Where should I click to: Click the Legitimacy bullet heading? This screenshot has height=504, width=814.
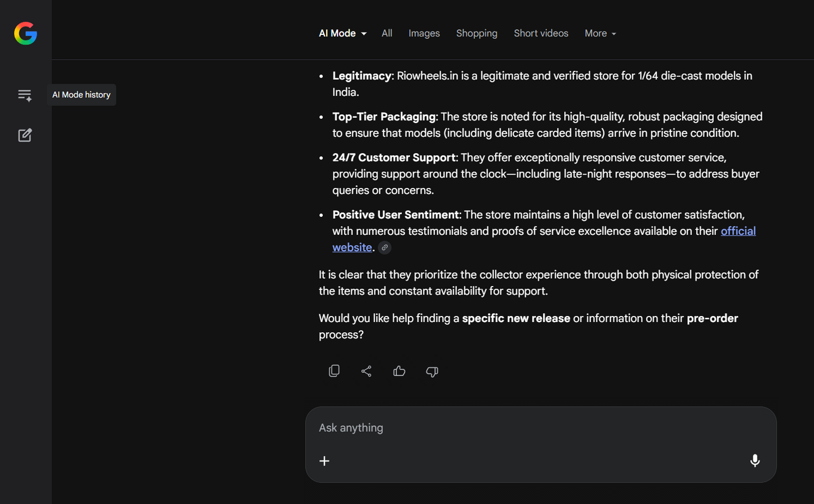(362, 76)
